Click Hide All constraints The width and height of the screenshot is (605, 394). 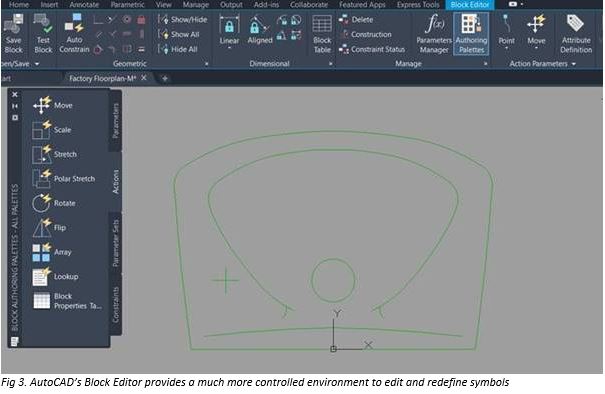click(178, 49)
